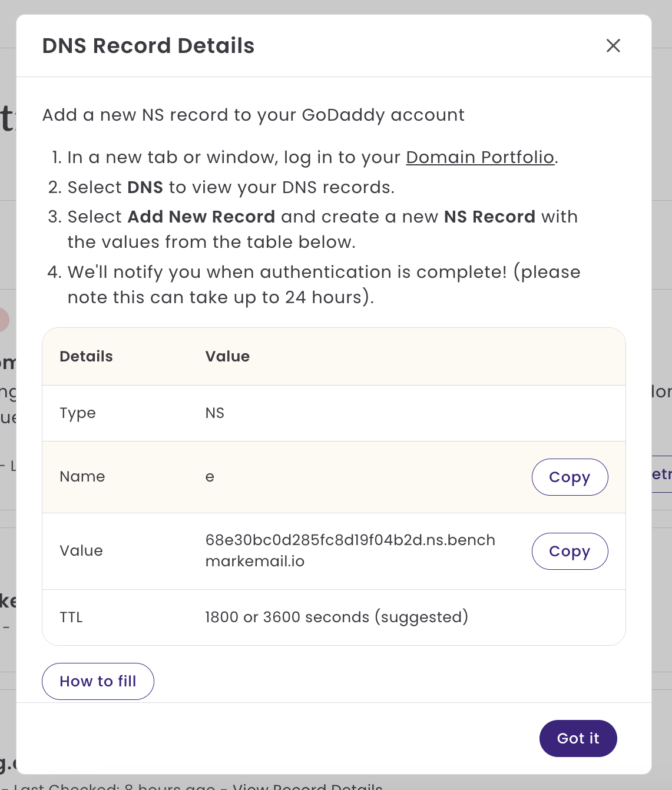Click the How to fill button
672x790 pixels.
click(x=98, y=681)
